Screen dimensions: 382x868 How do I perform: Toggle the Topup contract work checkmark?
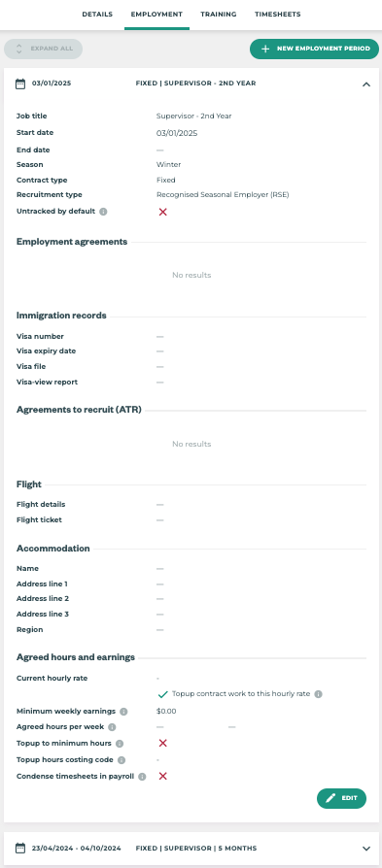click(x=163, y=694)
